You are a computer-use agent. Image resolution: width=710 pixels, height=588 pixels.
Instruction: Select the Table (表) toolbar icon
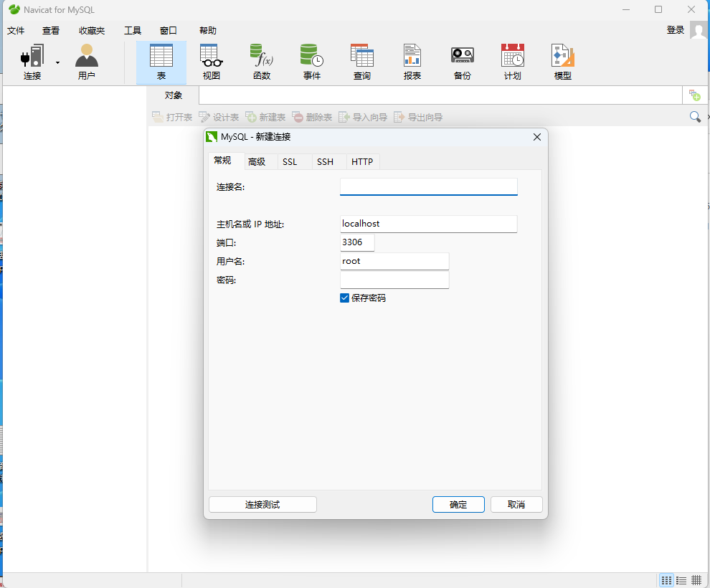click(x=161, y=62)
